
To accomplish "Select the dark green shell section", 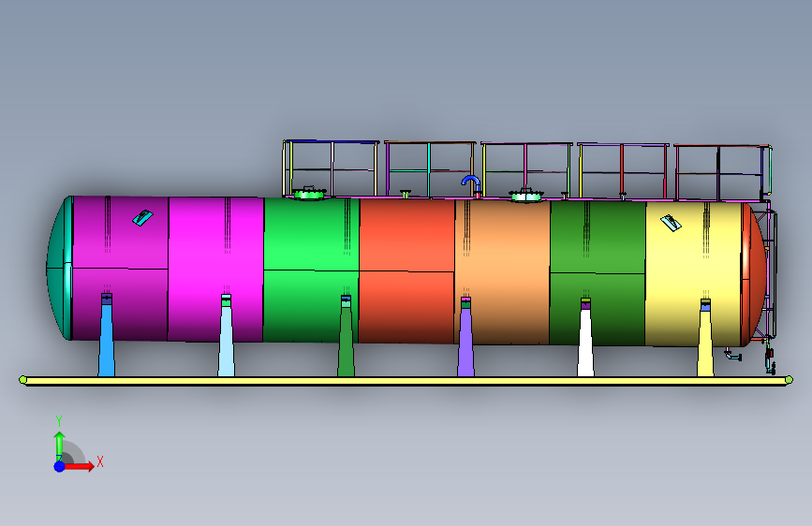I will [598, 273].
